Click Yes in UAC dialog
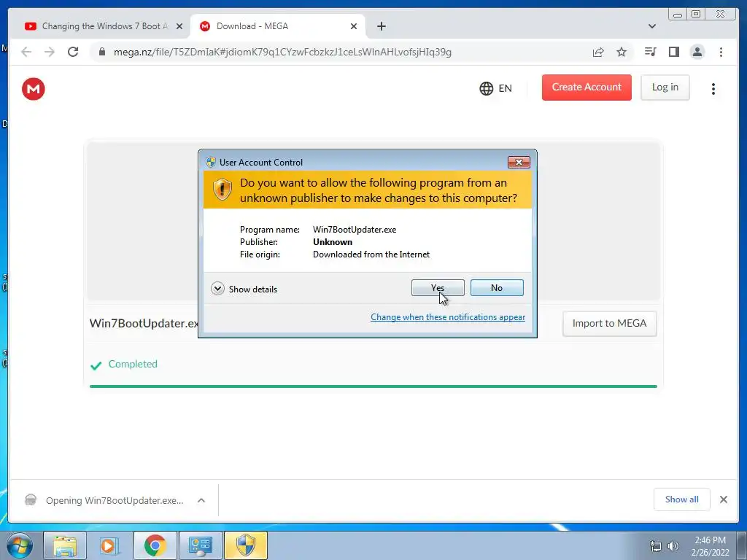The width and height of the screenshot is (747, 560). pyautogui.click(x=438, y=287)
